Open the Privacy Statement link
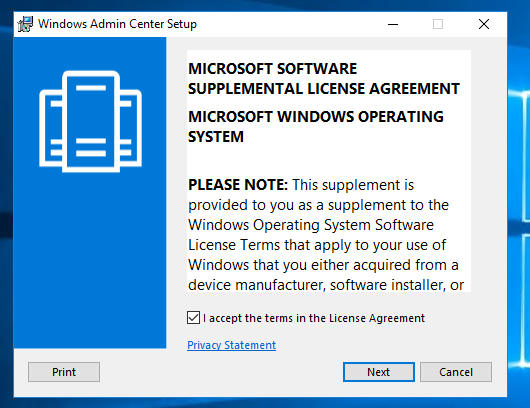The width and height of the screenshot is (530, 408). (x=232, y=345)
